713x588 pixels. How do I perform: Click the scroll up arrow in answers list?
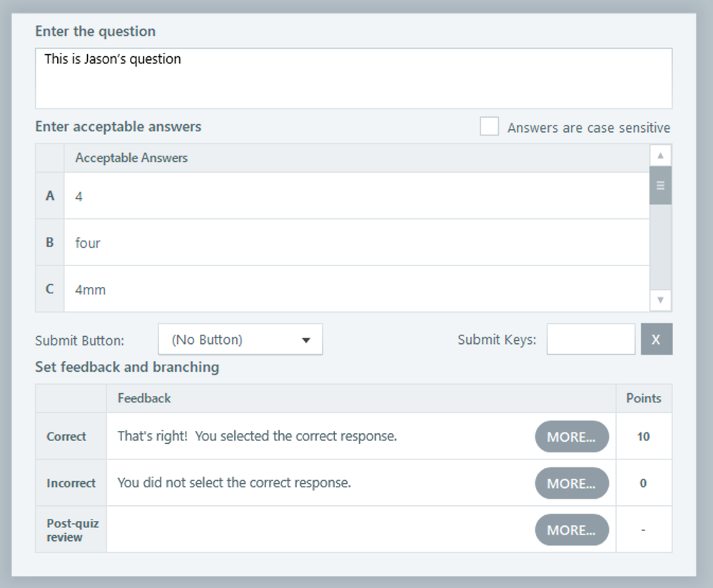(660, 156)
